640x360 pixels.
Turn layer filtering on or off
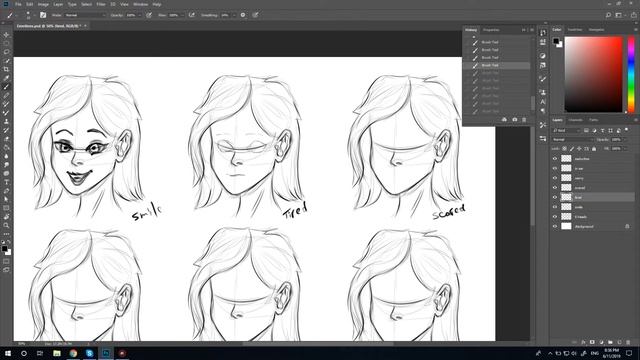(x=627, y=130)
